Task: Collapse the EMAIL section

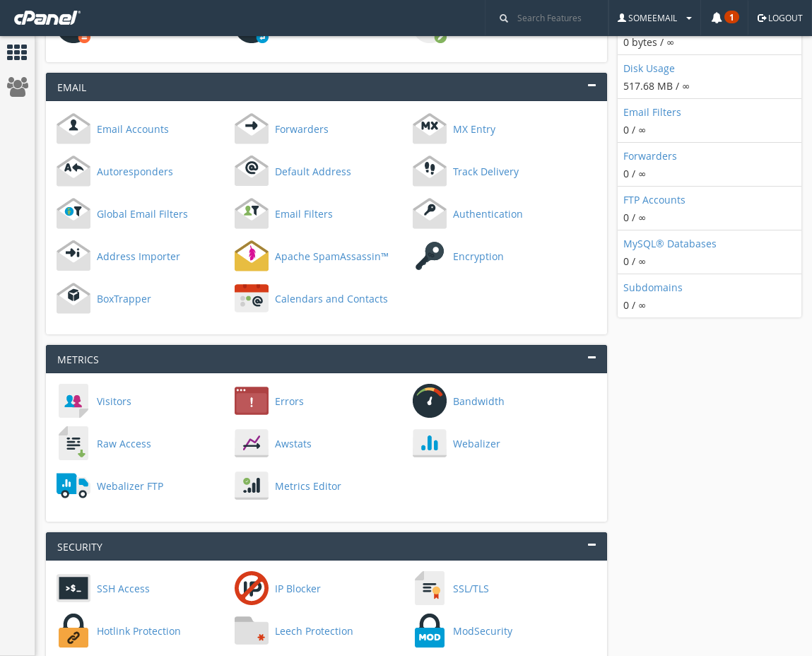Action: [x=592, y=86]
